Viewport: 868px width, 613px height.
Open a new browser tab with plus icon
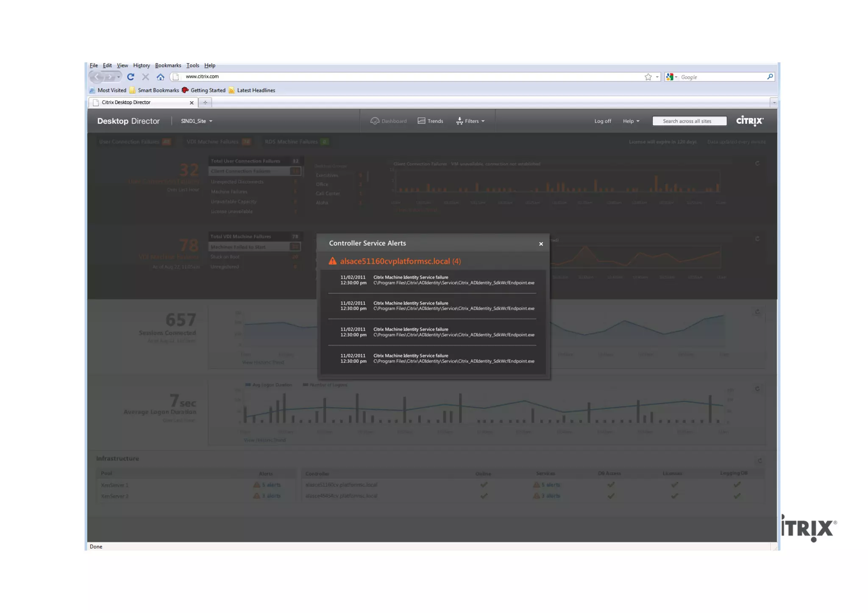coord(205,103)
